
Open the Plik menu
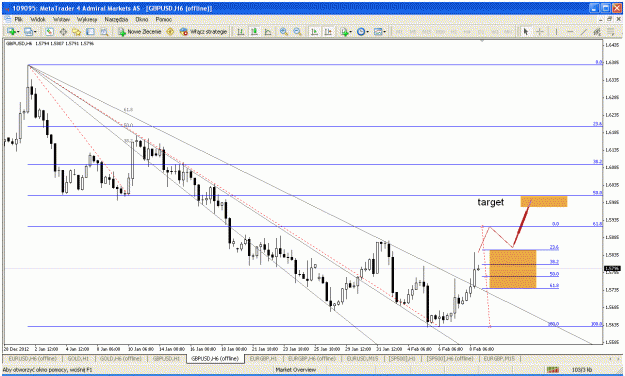18,19
